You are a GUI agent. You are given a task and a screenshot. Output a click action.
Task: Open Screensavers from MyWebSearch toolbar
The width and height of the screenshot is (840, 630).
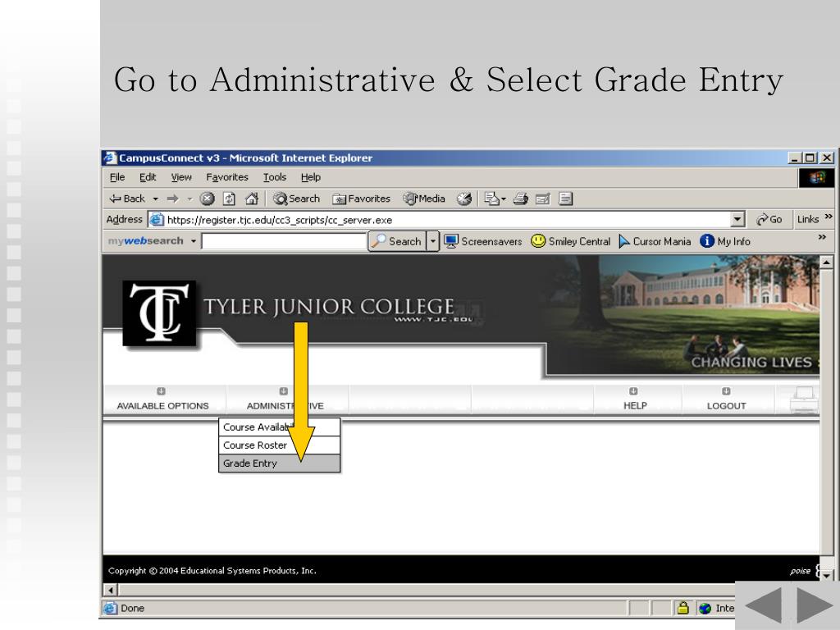coord(482,242)
